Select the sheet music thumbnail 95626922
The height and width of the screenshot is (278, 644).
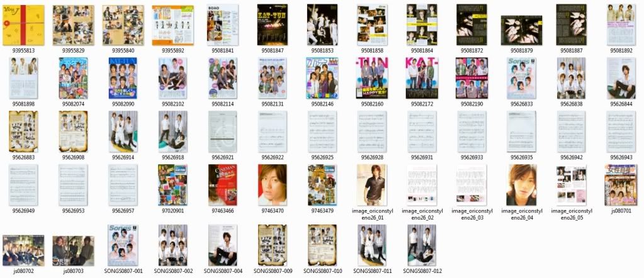pyautogui.click(x=273, y=131)
